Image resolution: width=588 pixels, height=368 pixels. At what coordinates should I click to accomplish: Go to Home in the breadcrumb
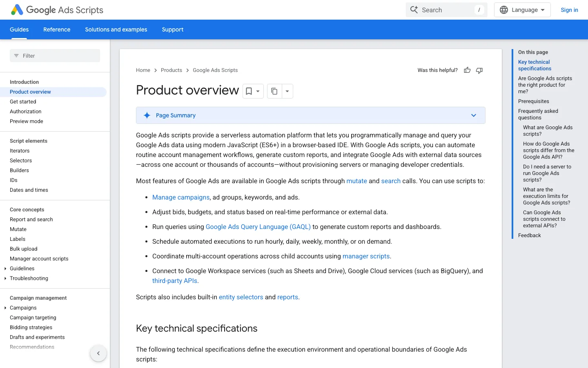(143, 70)
